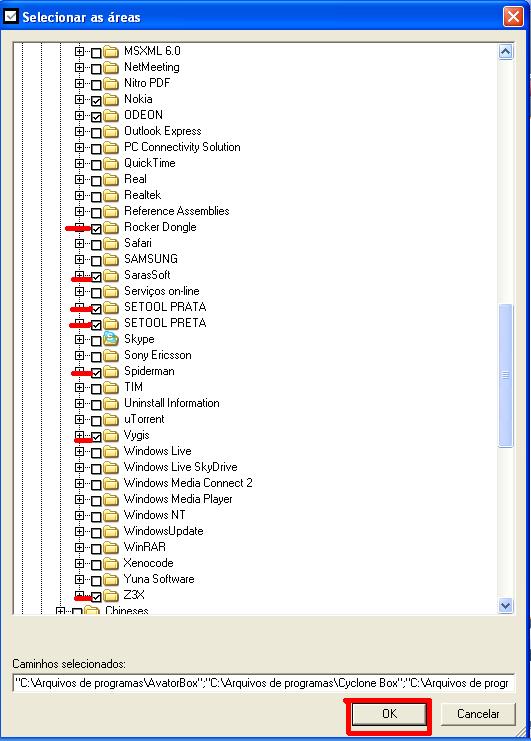This screenshot has height=741, width=531.
Task: Click the Cancelar button
Action: pos(478,714)
